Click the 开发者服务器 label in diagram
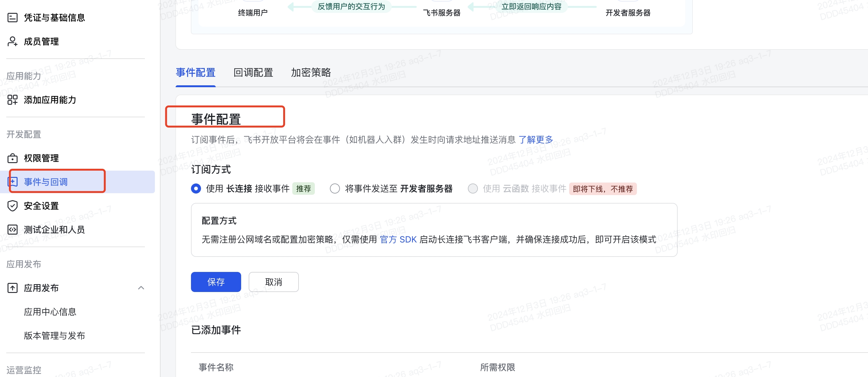This screenshot has width=868, height=377. 628,13
